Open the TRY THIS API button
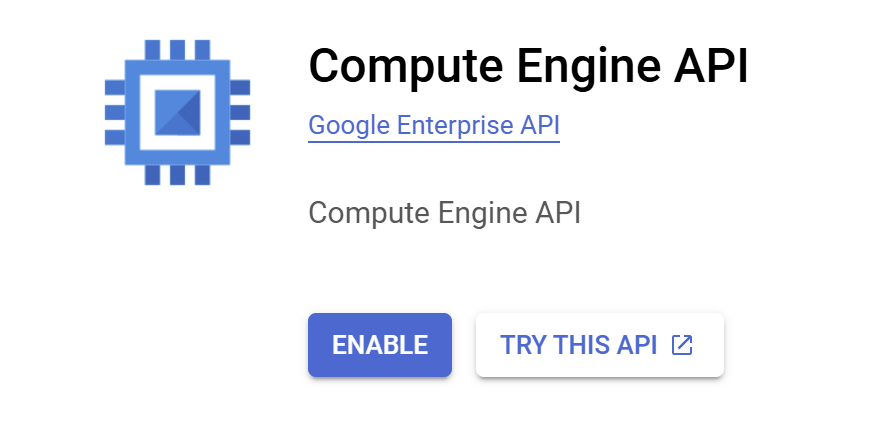The width and height of the screenshot is (890, 431). click(599, 345)
